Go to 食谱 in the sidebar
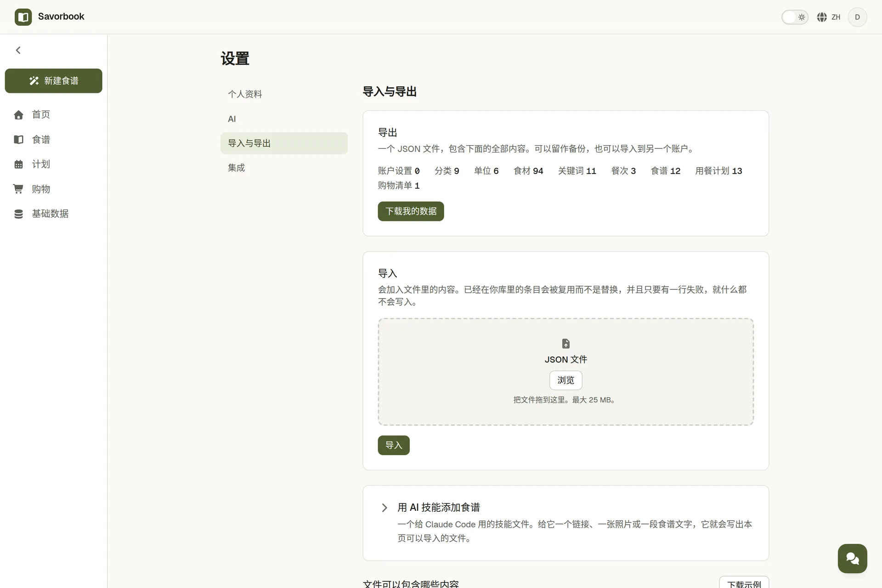Viewport: 882px width, 588px height. [54, 140]
